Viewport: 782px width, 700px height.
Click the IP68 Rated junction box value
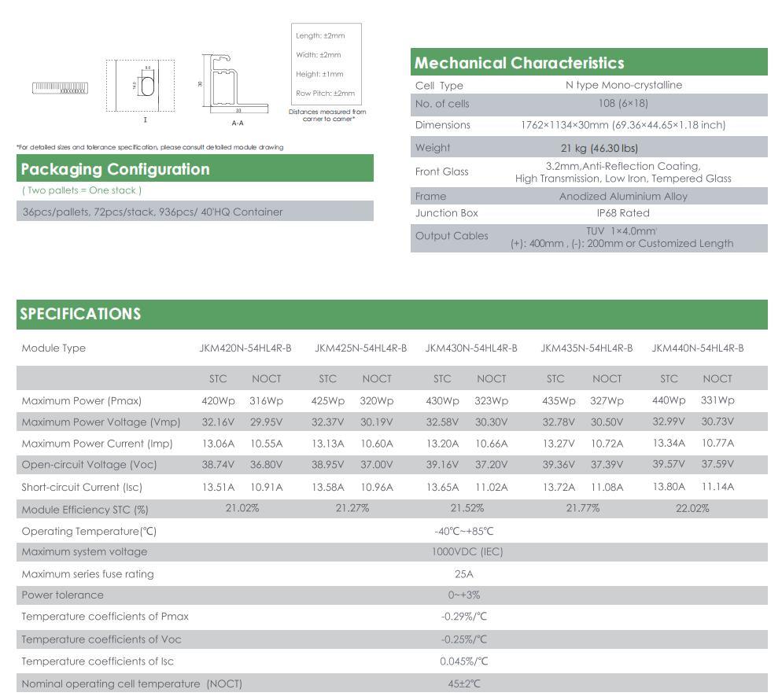tap(622, 213)
